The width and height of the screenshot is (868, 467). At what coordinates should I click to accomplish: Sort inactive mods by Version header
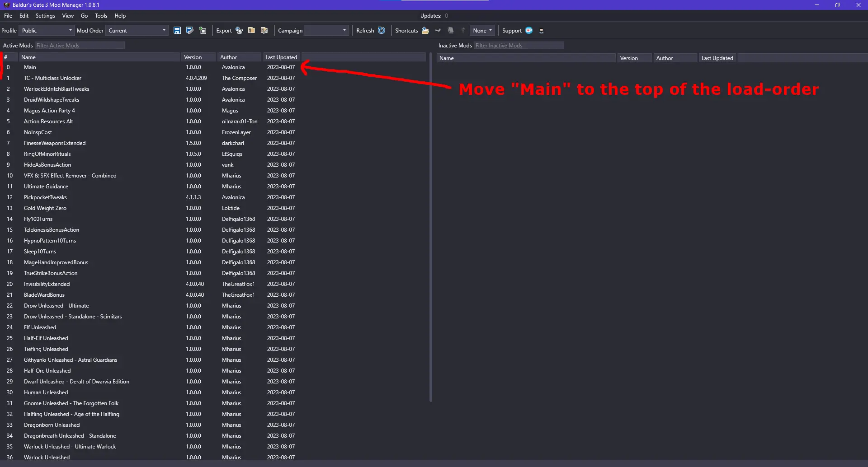[635, 58]
